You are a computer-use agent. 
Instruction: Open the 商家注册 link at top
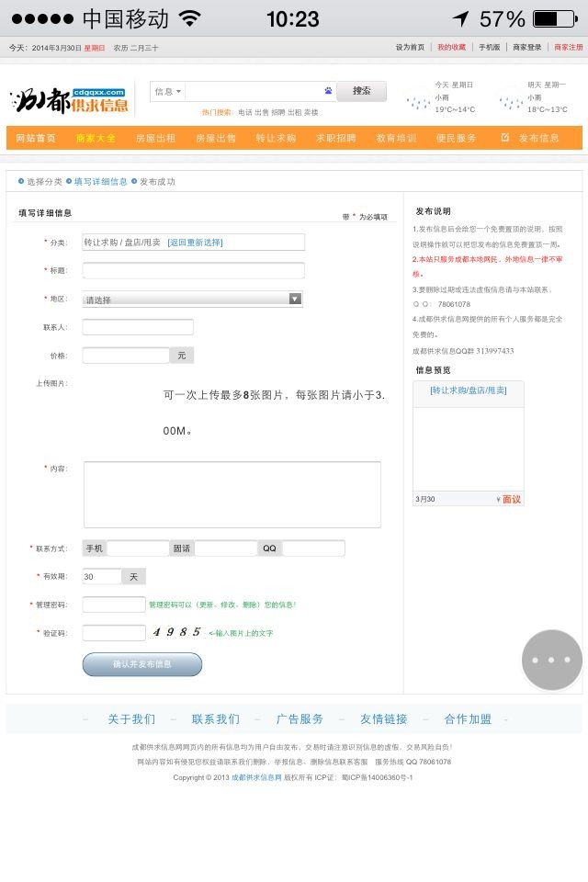click(x=567, y=47)
